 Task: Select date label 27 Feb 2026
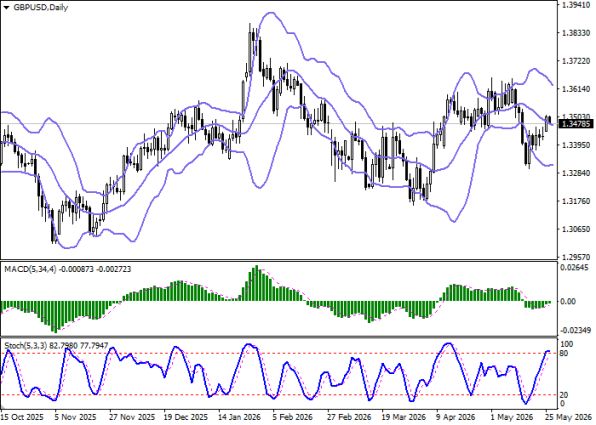349,417
